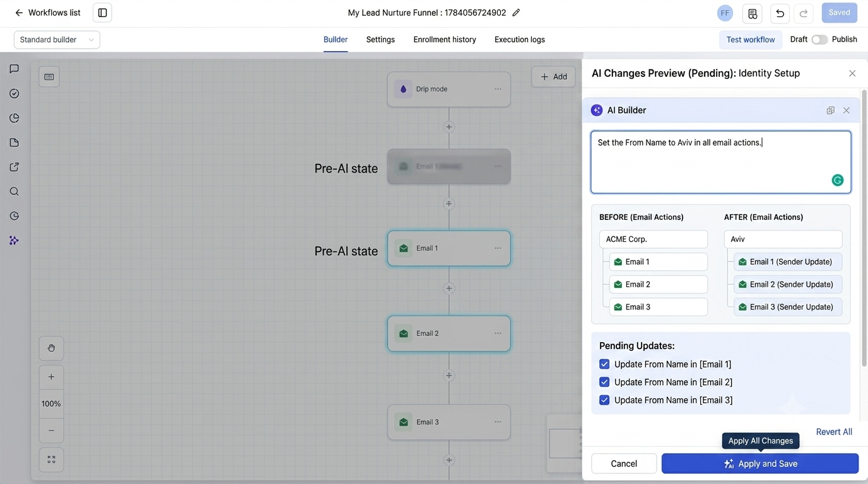Open the external link icon in left sidebar
The image size is (868, 484).
(x=14, y=167)
